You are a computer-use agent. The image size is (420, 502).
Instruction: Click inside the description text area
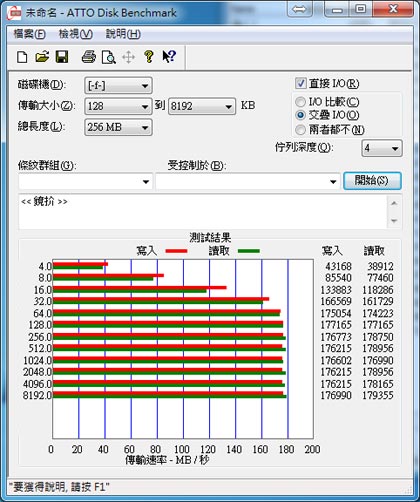pyautogui.click(x=203, y=212)
